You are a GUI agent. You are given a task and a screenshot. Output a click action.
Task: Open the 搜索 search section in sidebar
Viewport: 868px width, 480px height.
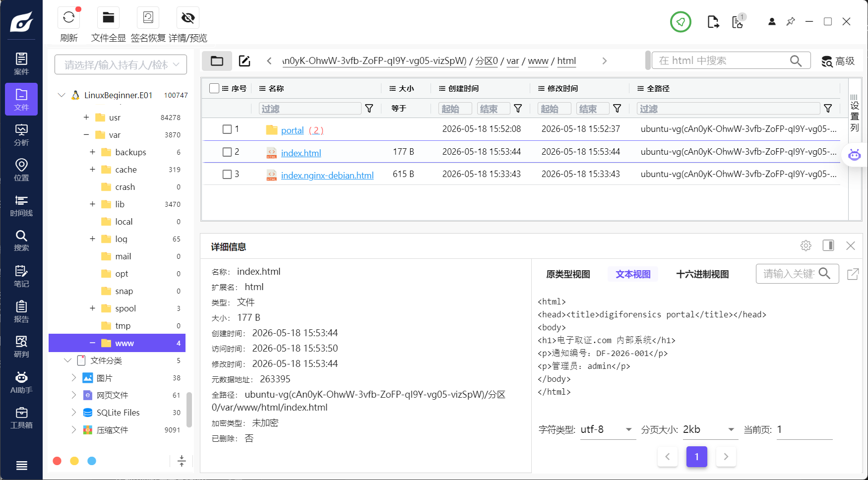click(x=21, y=240)
